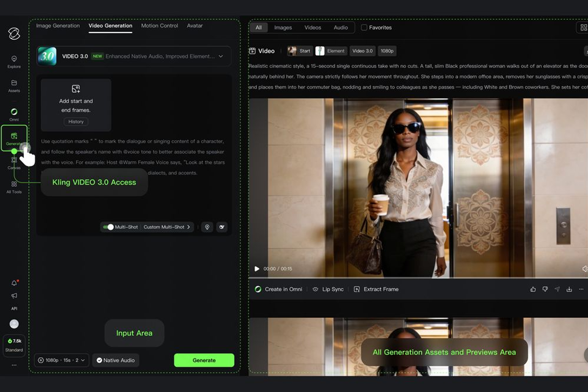
Task: Click the green Generate button
Action: point(204,360)
